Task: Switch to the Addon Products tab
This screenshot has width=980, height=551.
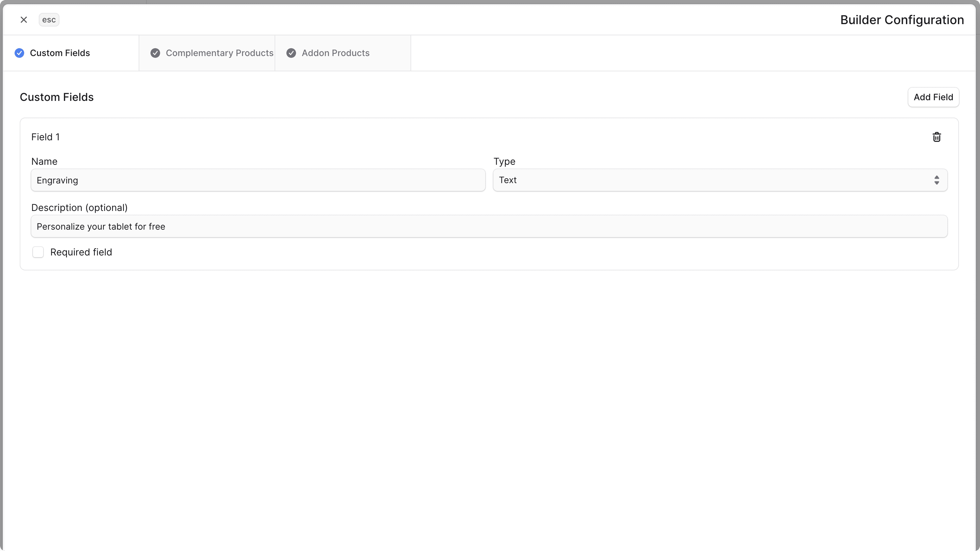Action: [335, 53]
